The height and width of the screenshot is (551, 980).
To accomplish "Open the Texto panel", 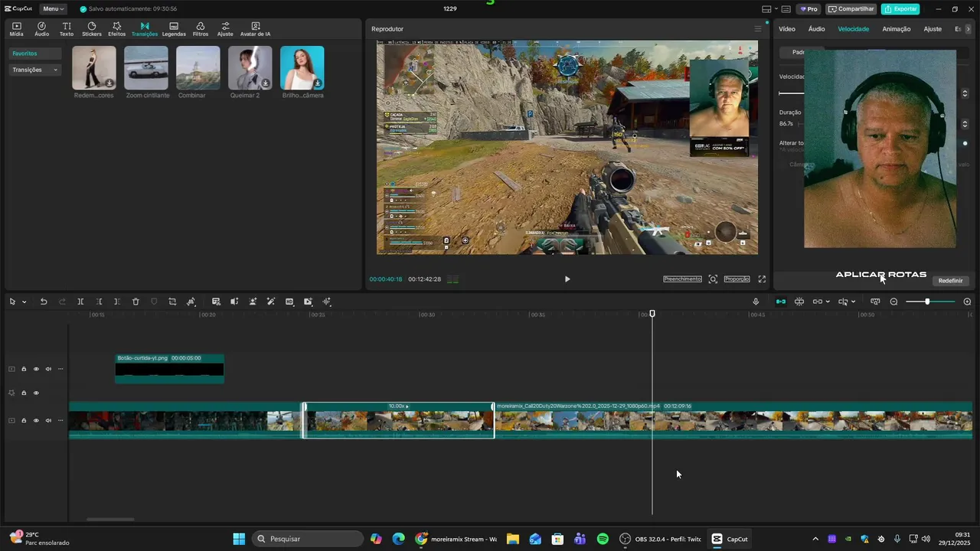I will [67, 29].
